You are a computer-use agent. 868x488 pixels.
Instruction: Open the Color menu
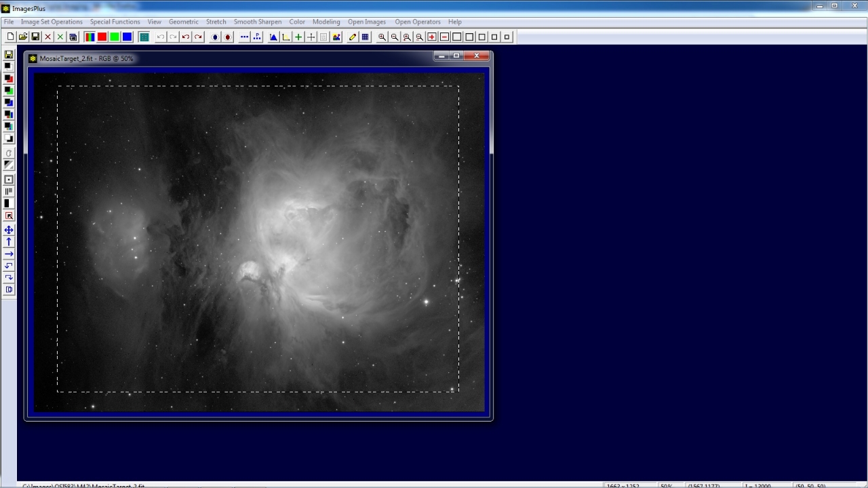coord(297,22)
